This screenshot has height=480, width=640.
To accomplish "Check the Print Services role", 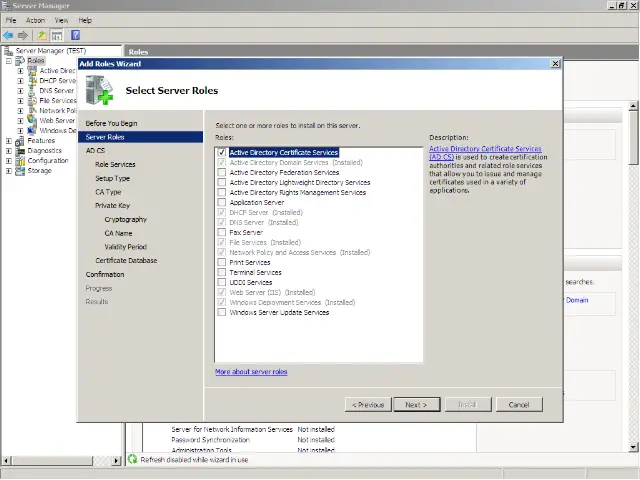I will 222,262.
